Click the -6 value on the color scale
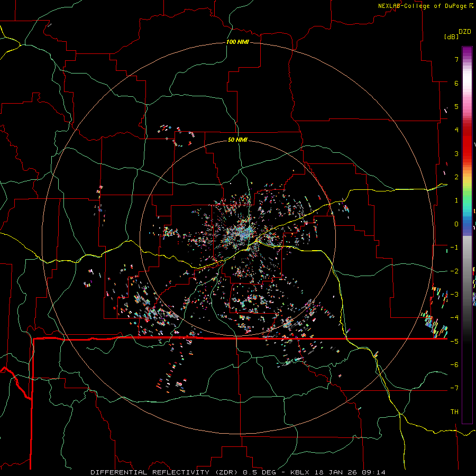Screen dimensions: 476x476 (454, 364)
